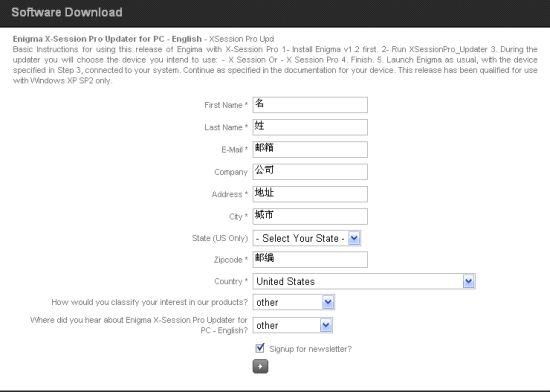Click the 'E-Mail *' label
This screenshot has height=392, width=550.
click(235, 150)
